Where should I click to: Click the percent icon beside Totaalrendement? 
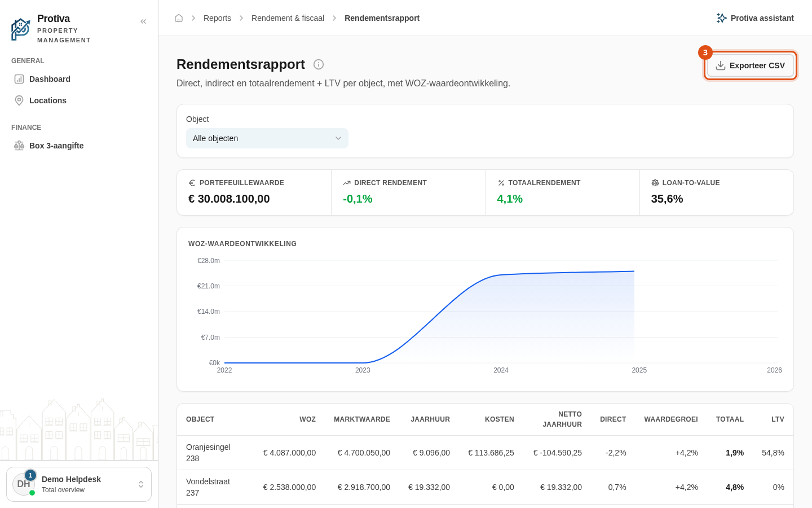[501, 183]
